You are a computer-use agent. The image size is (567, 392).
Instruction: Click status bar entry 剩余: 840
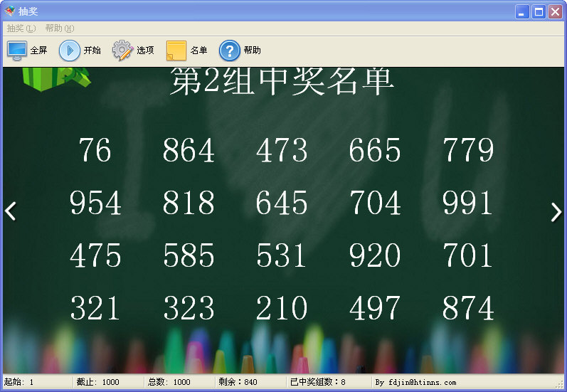[x=238, y=382]
